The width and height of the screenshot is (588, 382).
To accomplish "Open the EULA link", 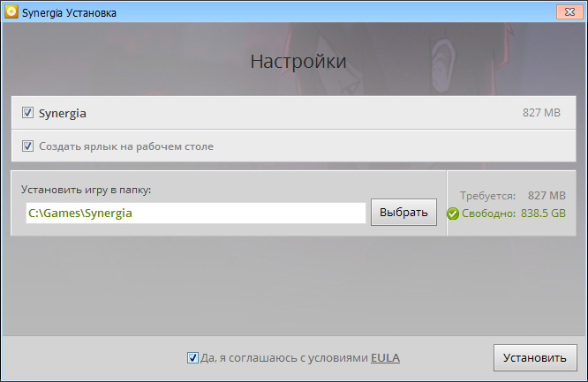I will 385,358.
